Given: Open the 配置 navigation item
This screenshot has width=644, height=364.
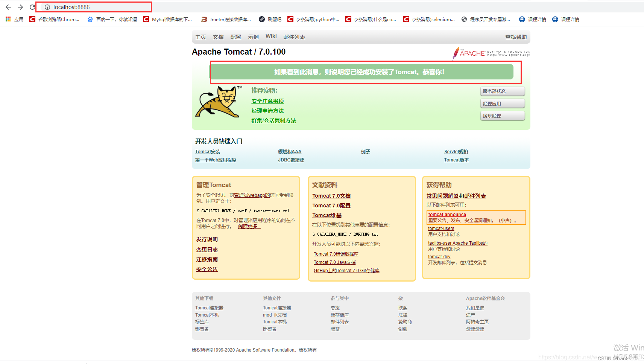Looking at the screenshot, I should 236,37.
